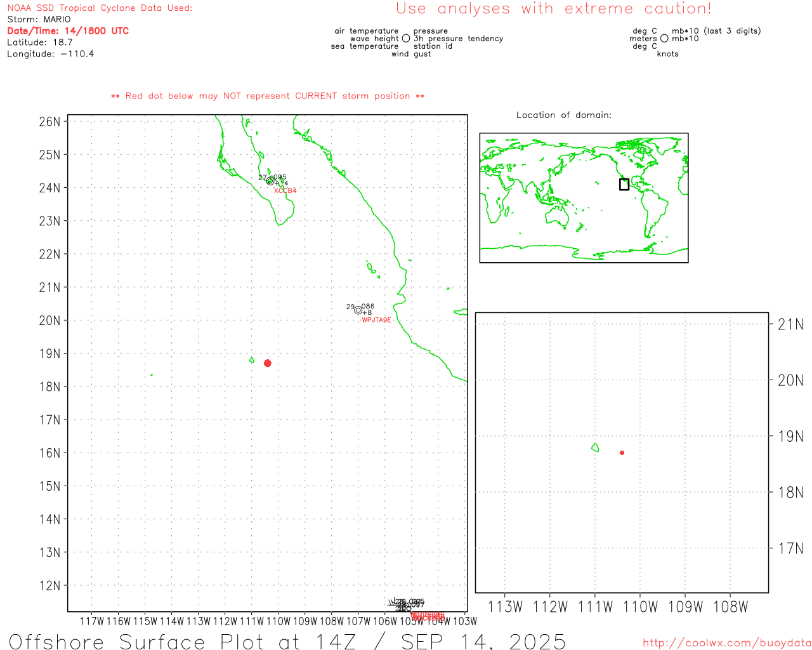
Task: Click the Date/Time 14/1800 UTC text
Action: tap(68, 31)
